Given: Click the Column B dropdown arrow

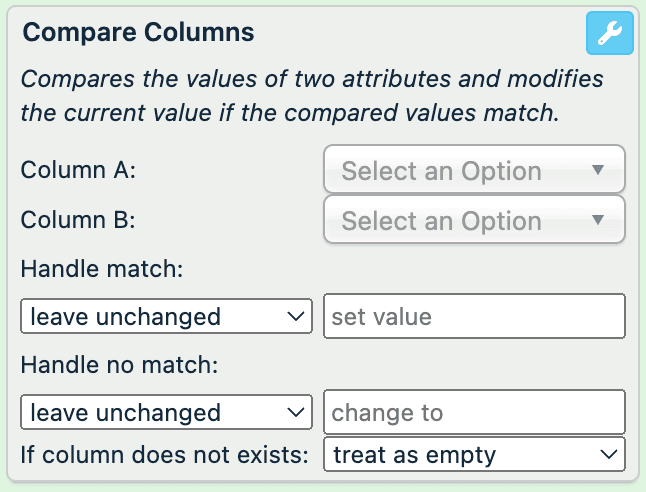Looking at the screenshot, I should 598,220.
